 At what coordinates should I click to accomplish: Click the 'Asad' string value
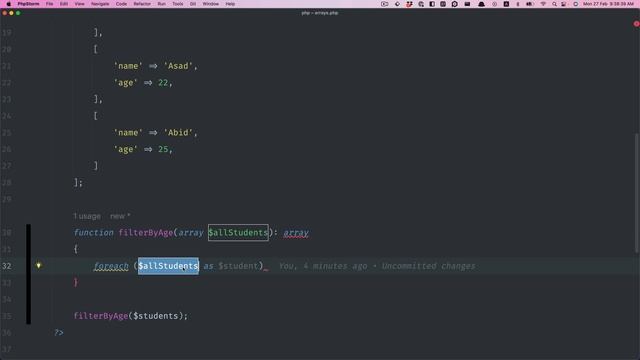coord(178,66)
